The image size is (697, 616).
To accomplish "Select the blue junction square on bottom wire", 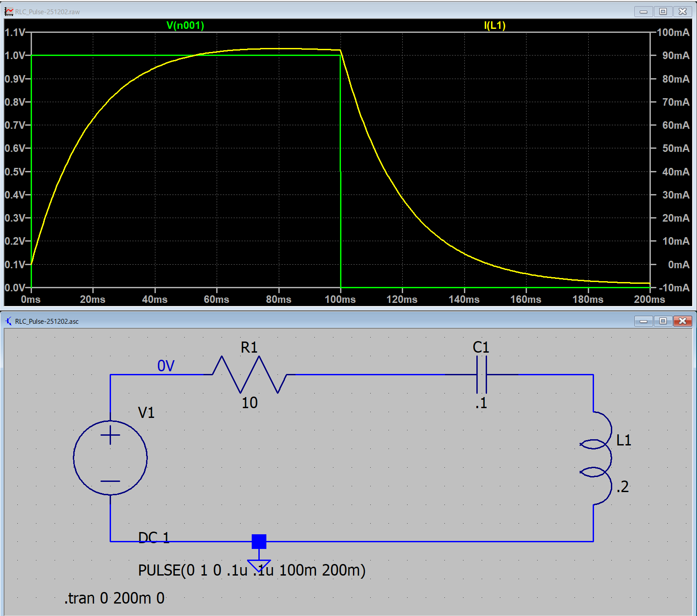I will [x=259, y=541].
